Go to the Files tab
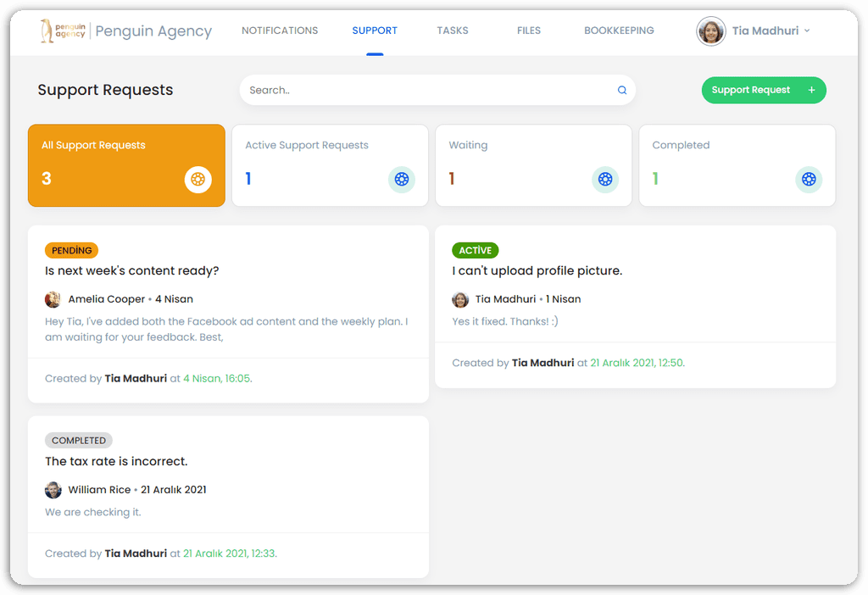 pyautogui.click(x=529, y=31)
